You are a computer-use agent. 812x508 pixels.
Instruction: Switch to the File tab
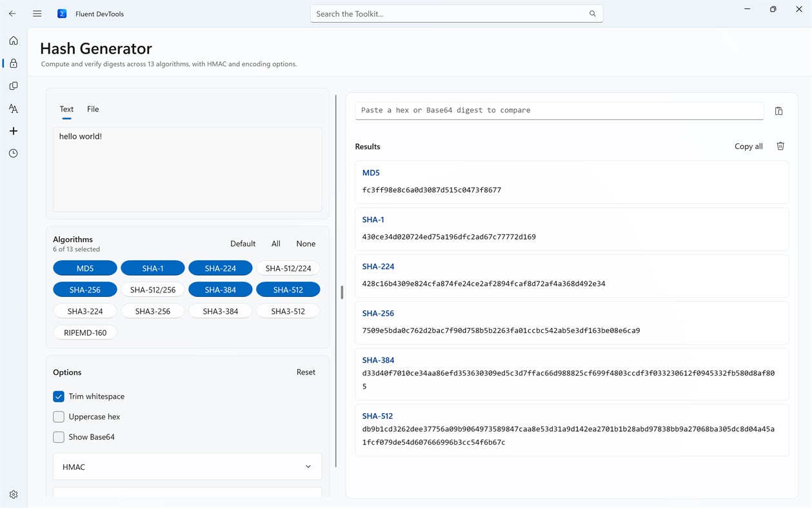click(93, 109)
